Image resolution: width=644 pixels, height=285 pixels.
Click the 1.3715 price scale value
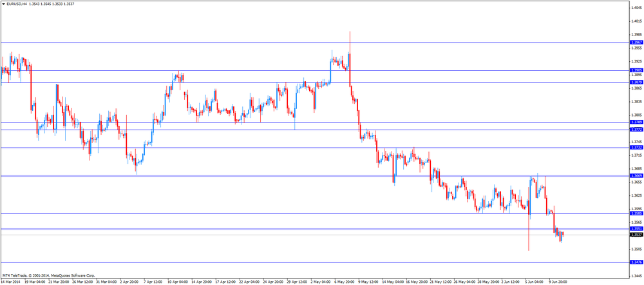coord(636,155)
